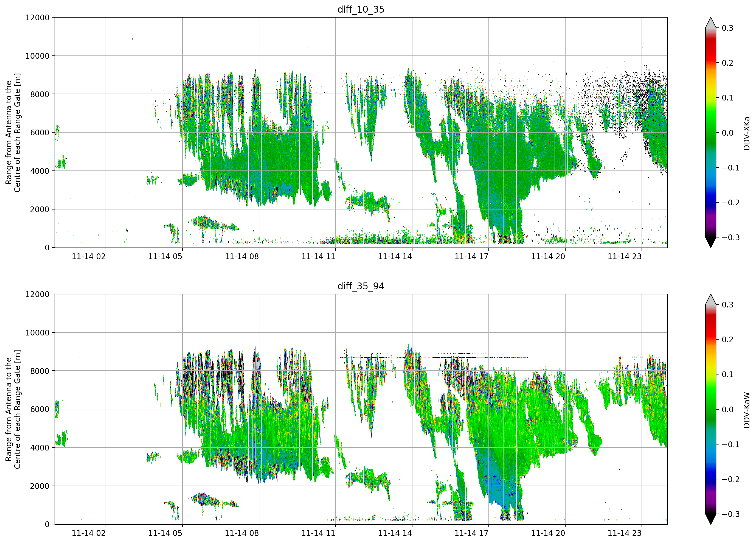Click the '11-14 17' x-tick under diff_10_35
The image size is (756, 543).
click(x=472, y=256)
